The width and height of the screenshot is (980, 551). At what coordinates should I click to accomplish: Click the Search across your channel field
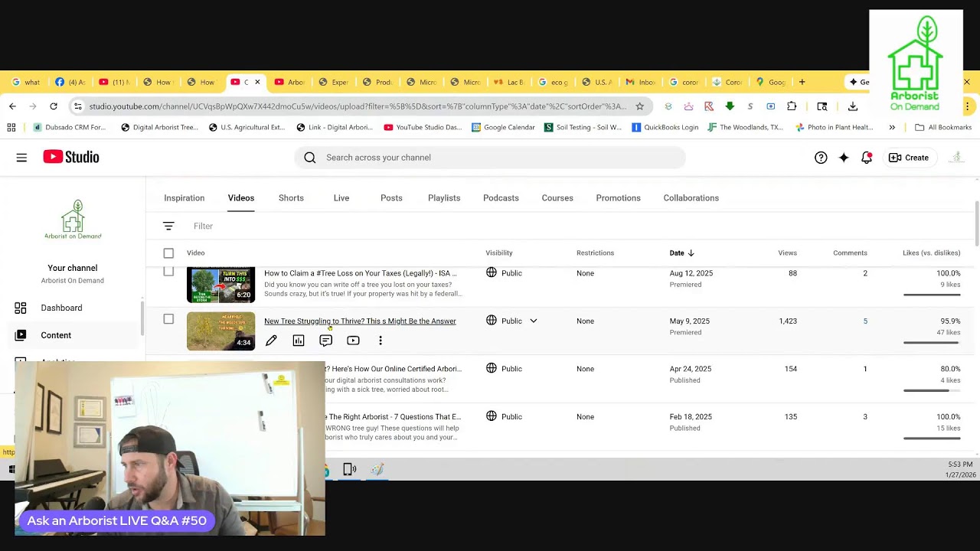pos(490,158)
